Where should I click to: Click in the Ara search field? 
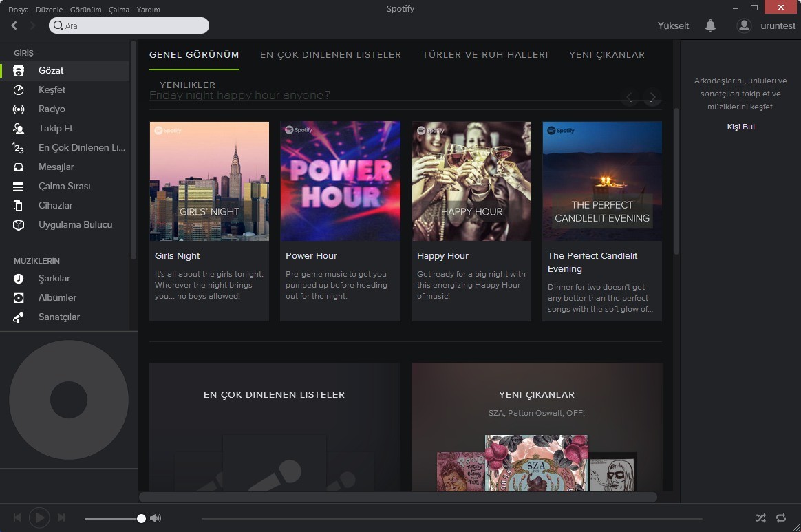pos(129,25)
